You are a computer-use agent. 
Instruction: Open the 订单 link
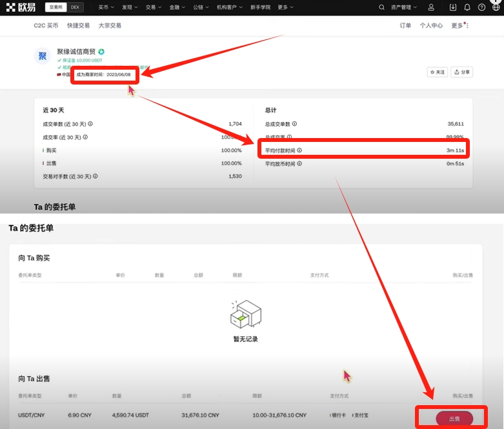(405, 25)
